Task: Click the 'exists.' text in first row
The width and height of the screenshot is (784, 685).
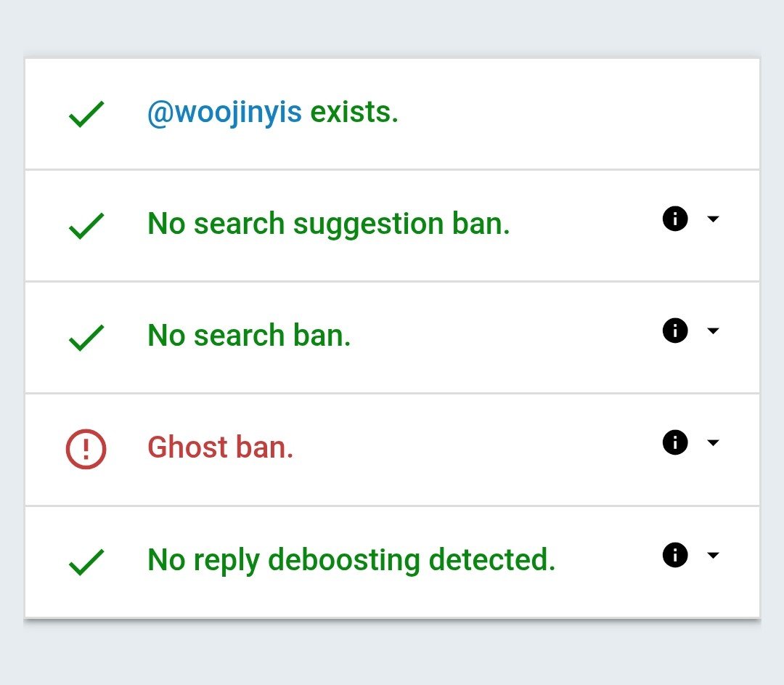Action: [x=354, y=112]
